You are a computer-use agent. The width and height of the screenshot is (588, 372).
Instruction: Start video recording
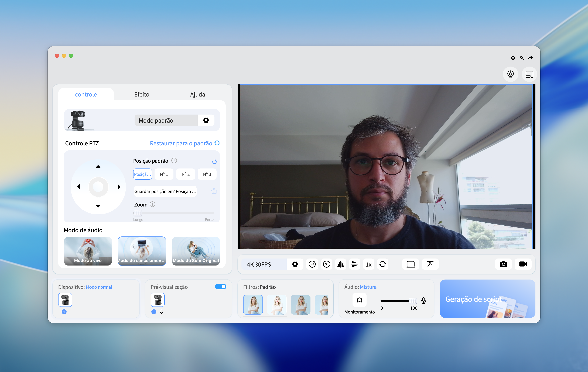[x=523, y=264]
